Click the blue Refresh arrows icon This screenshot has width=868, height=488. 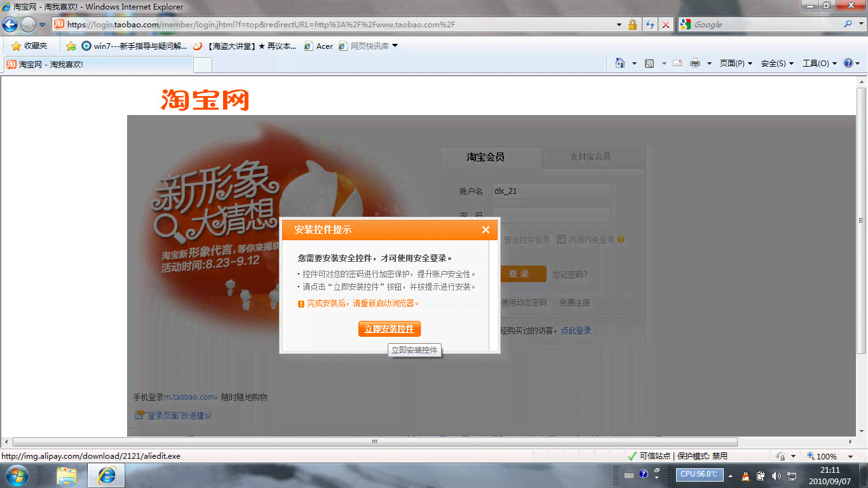pos(650,25)
